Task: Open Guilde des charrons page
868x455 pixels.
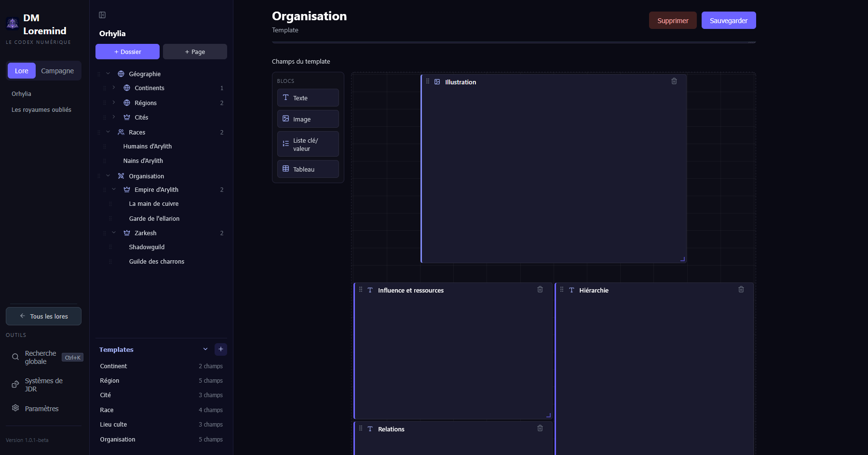Action: pyautogui.click(x=157, y=262)
